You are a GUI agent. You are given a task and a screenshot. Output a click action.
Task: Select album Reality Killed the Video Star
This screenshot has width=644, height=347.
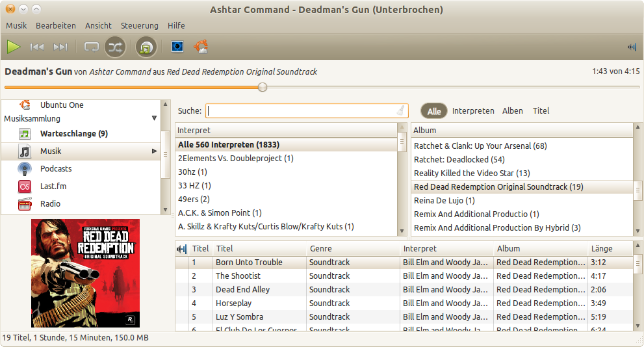pos(522,173)
